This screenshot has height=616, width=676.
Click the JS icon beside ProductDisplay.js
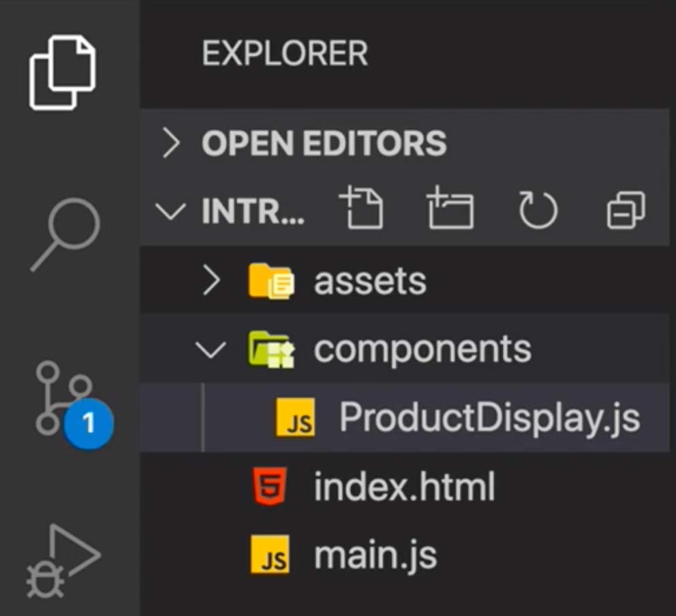pos(295,417)
